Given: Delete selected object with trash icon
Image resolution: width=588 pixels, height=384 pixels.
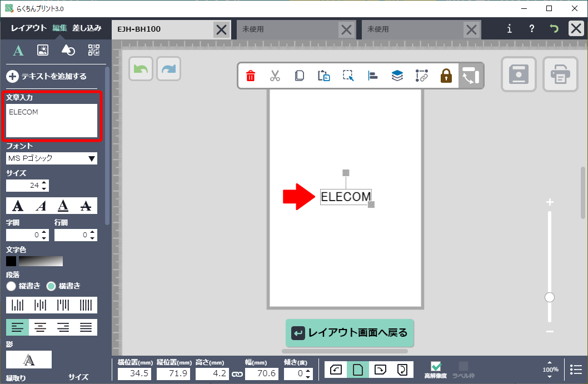Looking at the screenshot, I should pyautogui.click(x=251, y=76).
